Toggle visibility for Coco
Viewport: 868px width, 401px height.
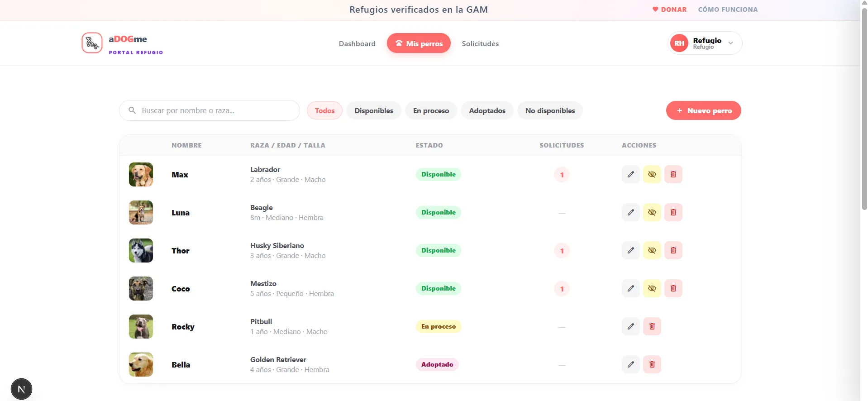(x=652, y=288)
